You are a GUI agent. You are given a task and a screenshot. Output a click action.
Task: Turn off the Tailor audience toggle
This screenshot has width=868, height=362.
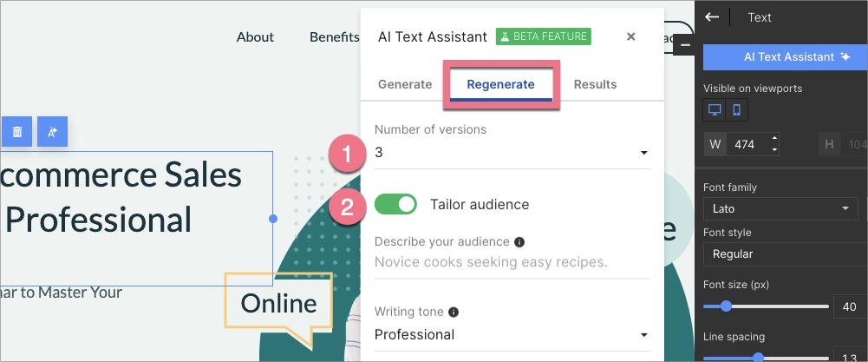(x=395, y=204)
